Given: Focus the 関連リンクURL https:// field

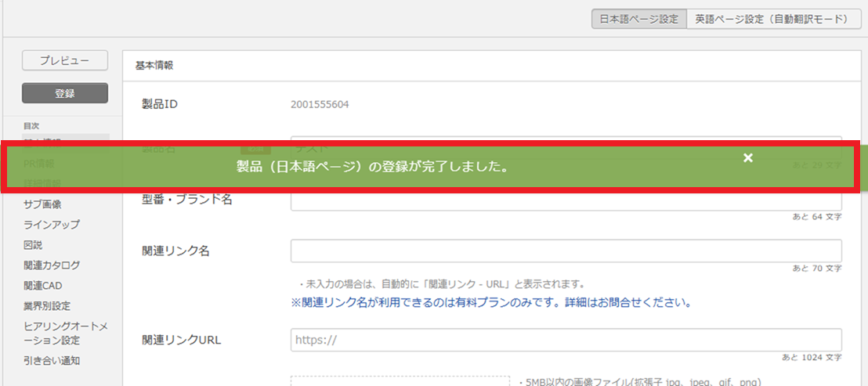Looking at the screenshot, I should 566,341.
